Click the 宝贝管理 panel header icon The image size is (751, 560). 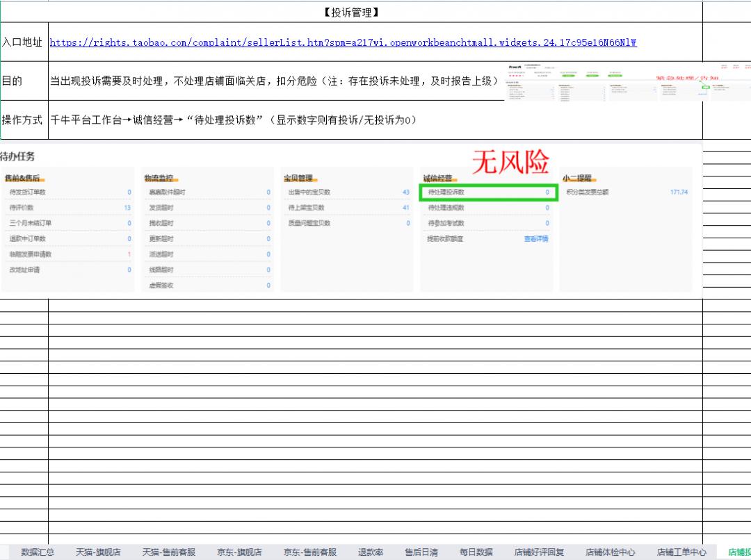(300, 176)
